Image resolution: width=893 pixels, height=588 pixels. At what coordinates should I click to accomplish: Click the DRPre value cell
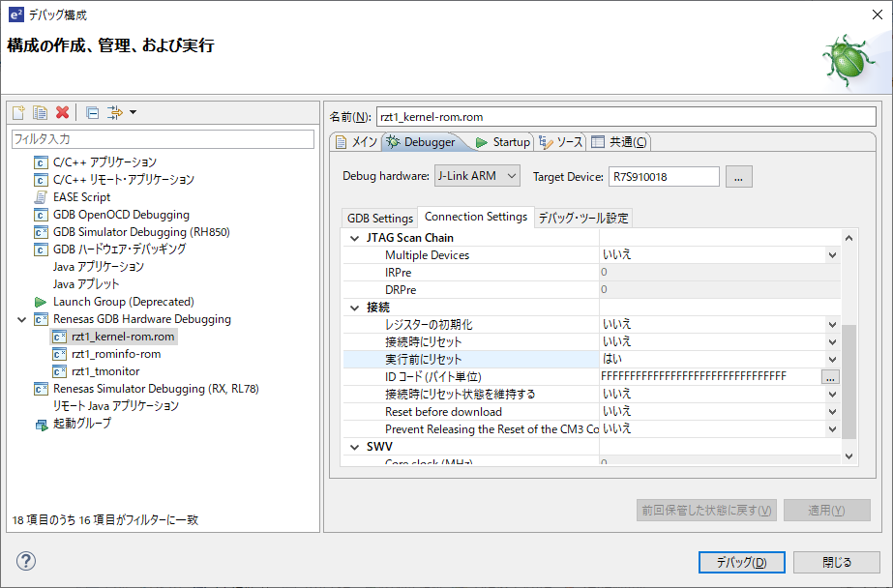[x=720, y=290]
